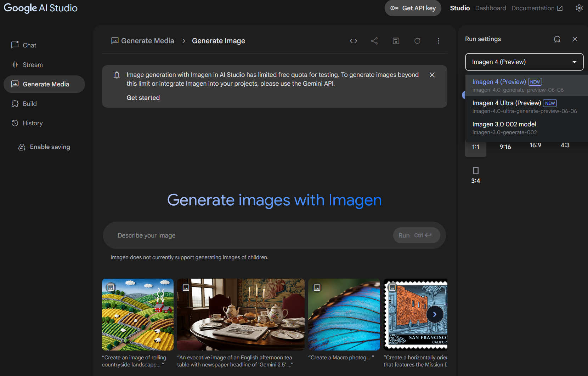Viewport: 588px width, 376px height.
Task: Click the Get code icon
Action: 353,41
